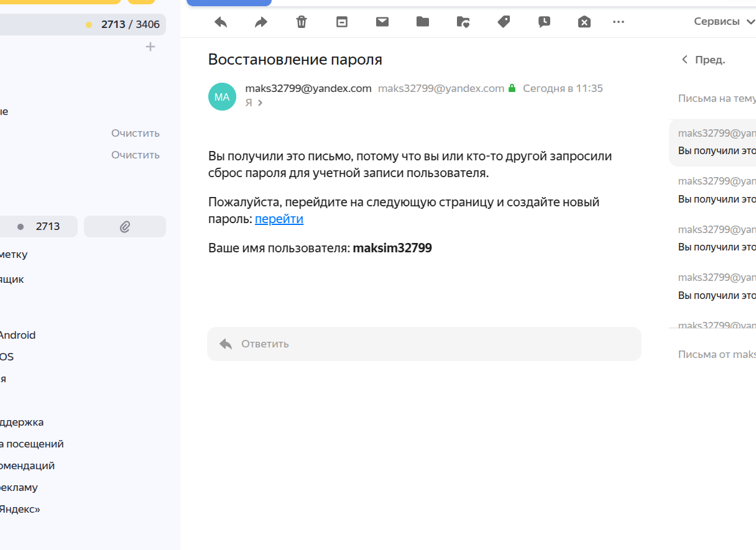
Task: Mark the email read with the envelope icon
Action: 382,22
